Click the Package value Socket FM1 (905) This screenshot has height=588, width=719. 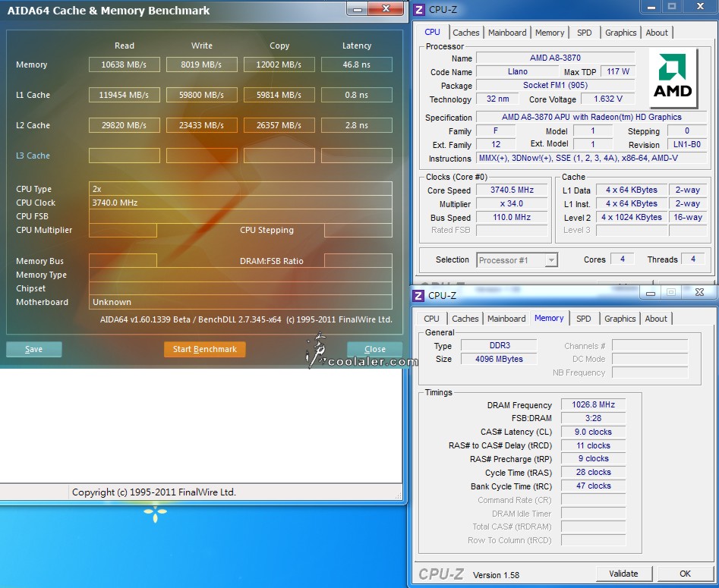(555, 85)
